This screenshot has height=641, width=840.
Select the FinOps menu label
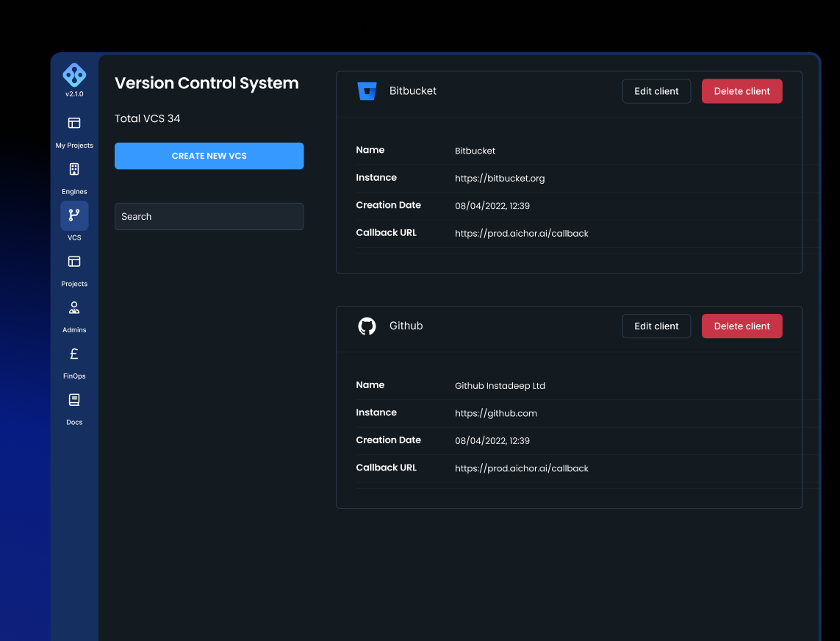(x=74, y=376)
